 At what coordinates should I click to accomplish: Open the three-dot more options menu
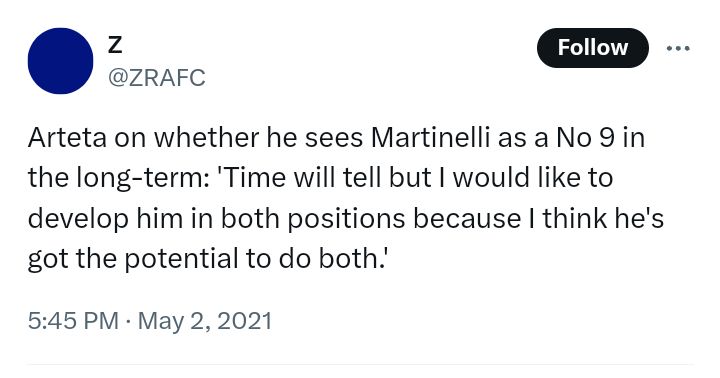tap(678, 48)
